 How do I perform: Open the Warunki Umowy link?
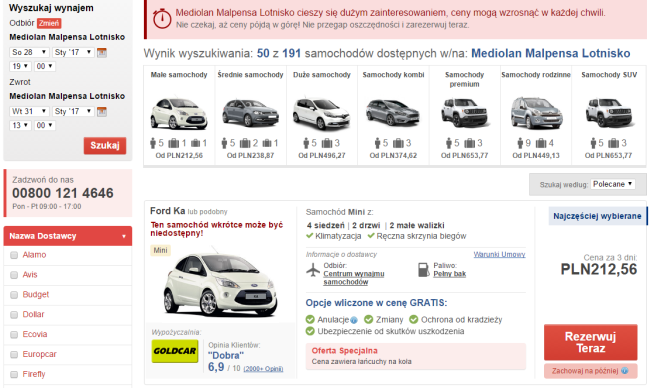click(x=499, y=254)
